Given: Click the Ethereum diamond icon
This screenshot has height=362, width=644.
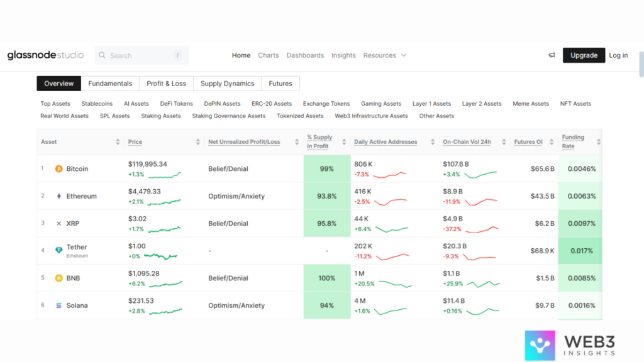Looking at the screenshot, I should pyautogui.click(x=58, y=196).
